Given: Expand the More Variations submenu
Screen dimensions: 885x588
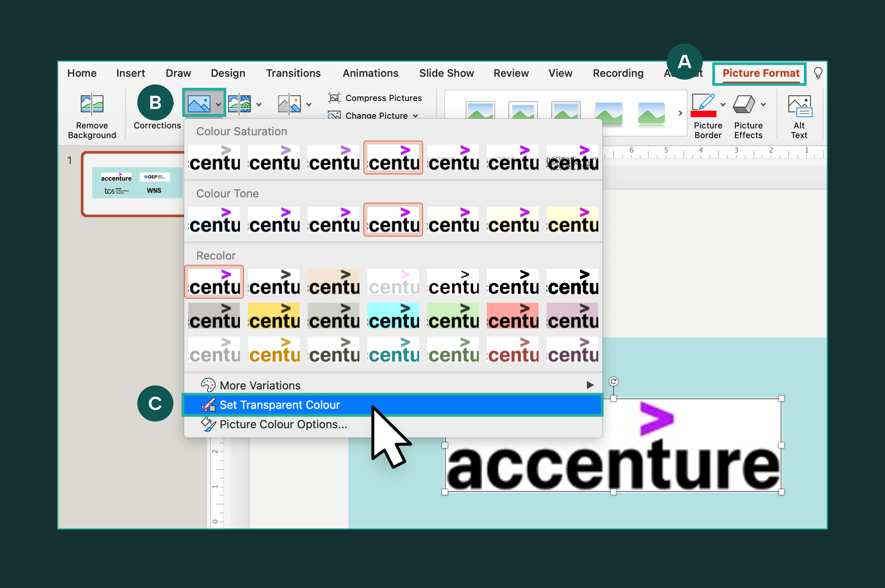Looking at the screenshot, I should (588, 385).
